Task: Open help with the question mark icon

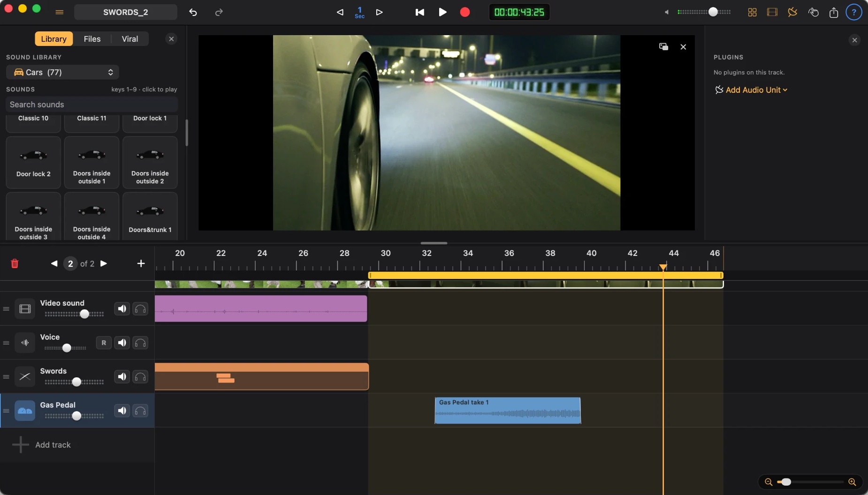Action: click(854, 12)
